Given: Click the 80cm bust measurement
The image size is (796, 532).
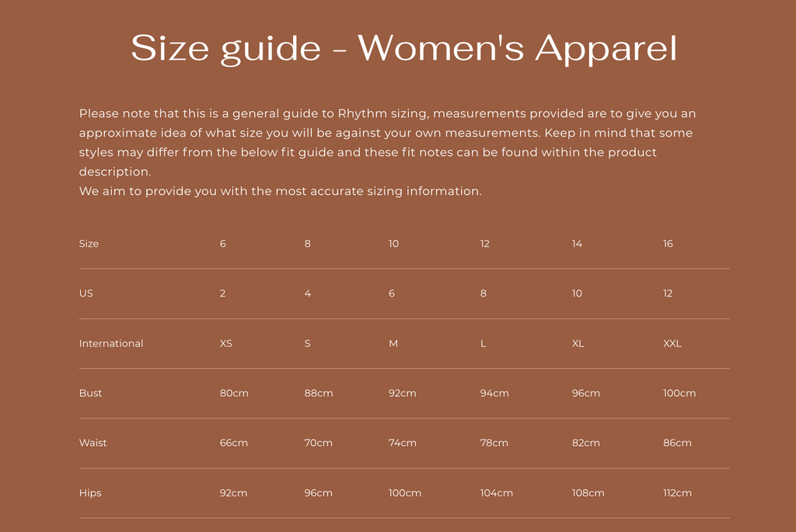Looking at the screenshot, I should (234, 393).
